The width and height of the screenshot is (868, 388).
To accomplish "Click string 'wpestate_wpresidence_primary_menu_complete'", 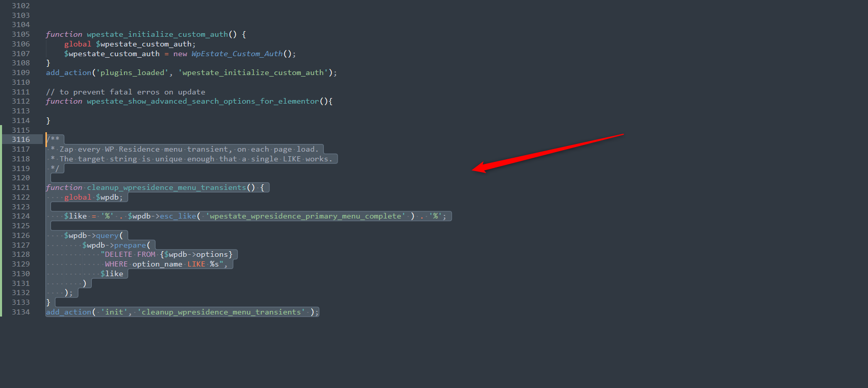I will coord(305,216).
